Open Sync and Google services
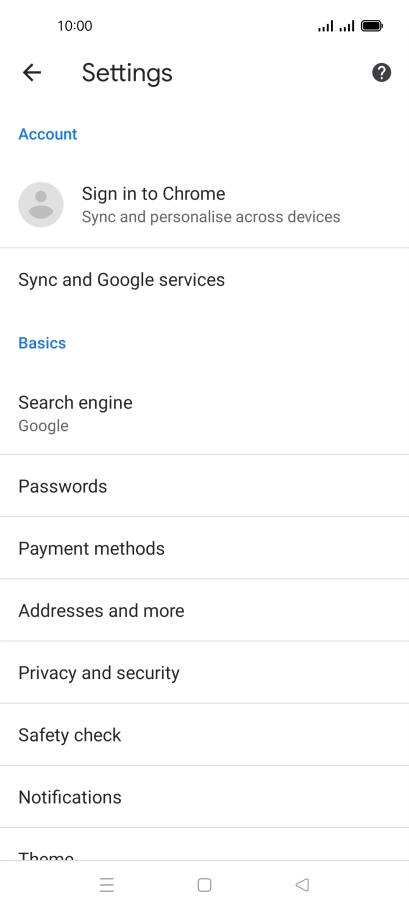 (204, 280)
